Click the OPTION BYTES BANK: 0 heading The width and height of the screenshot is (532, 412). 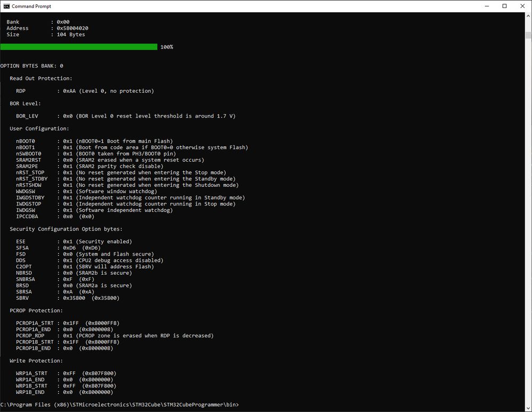pos(31,66)
